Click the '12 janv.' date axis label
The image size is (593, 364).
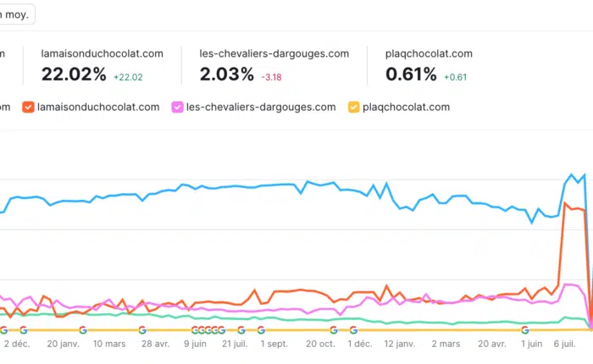(x=399, y=345)
